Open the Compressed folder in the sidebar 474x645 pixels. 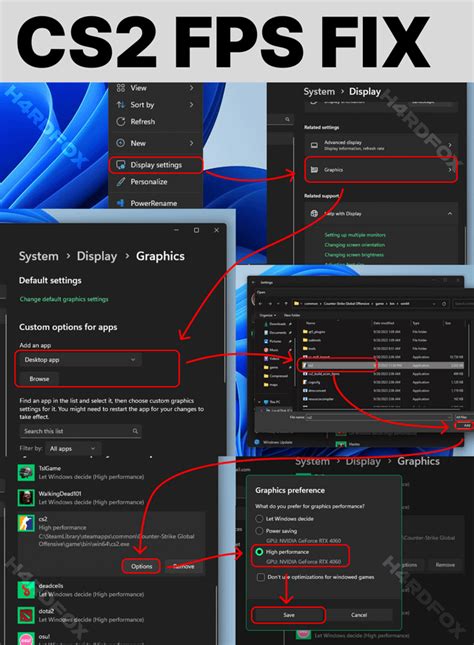click(x=277, y=376)
